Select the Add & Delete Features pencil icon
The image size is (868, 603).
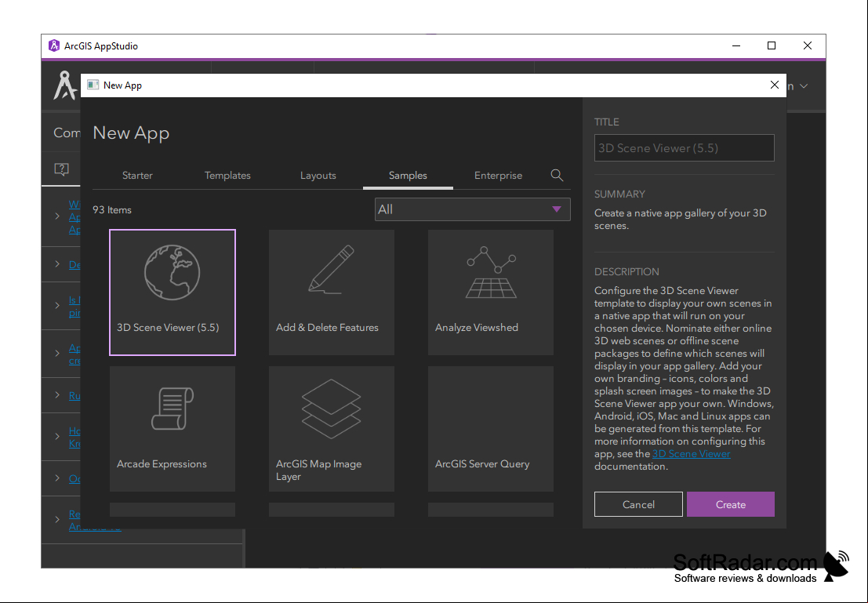click(331, 269)
